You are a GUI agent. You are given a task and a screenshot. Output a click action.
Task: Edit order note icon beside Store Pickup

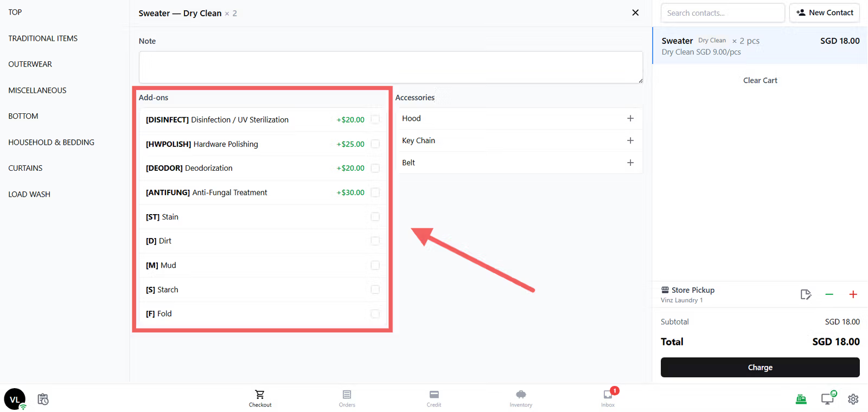[806, 294]
